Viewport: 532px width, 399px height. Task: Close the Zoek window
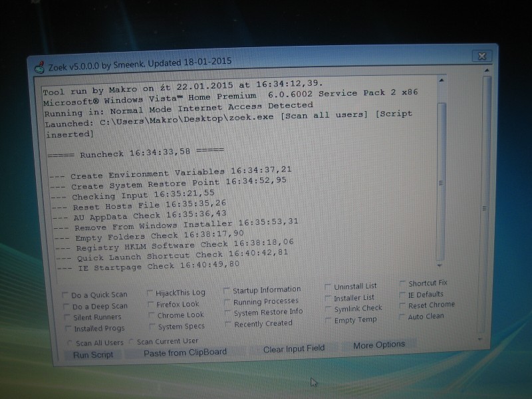click(482, 56)
